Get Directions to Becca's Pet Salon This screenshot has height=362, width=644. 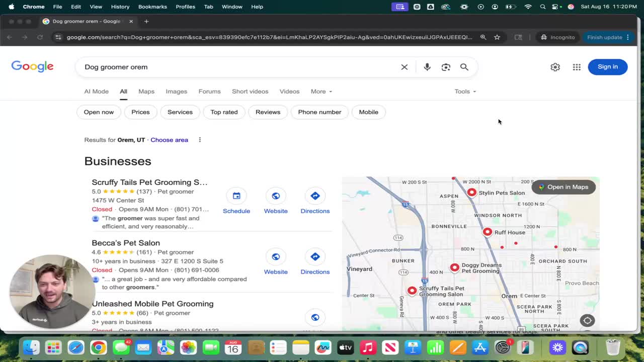click(x=315, y=257)
